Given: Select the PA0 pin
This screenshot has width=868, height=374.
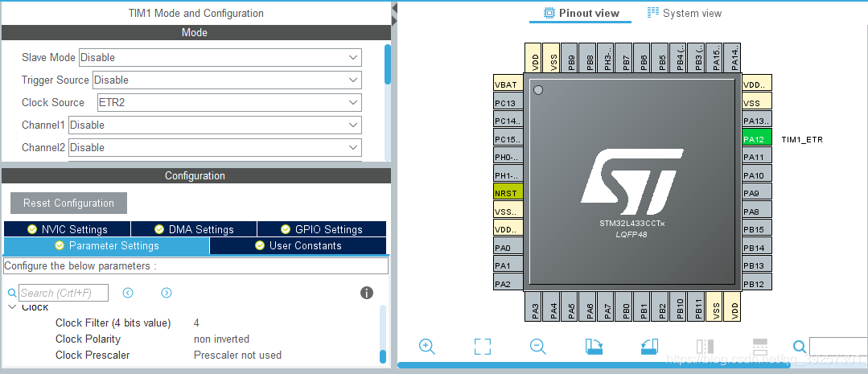Looking at the screenshot, I should point(508,247).
